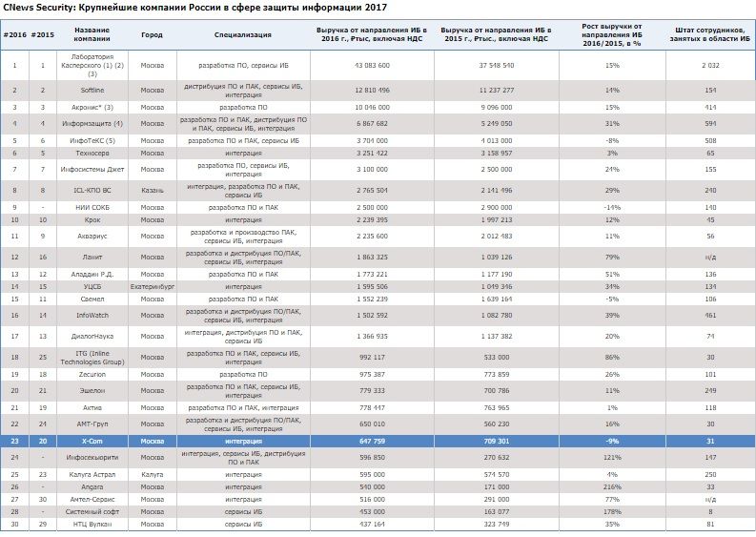This screenshot has height=537, width=756.
Task: Click the highlighted 2015 revenue '709 301'
Action: pyautogui.click(x=496, y=441)
